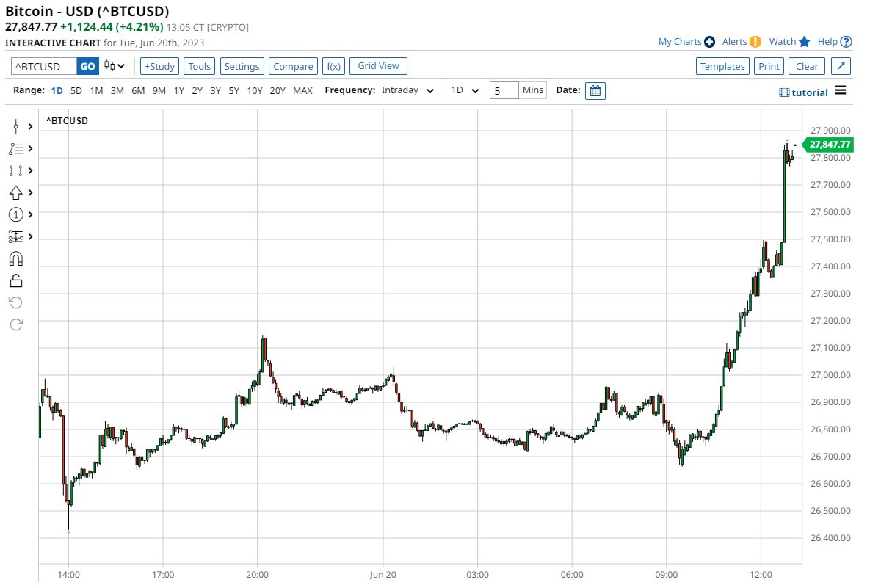Screen dimensions: 870x588
Task: Click the GO button
Action: coord(87,66)
